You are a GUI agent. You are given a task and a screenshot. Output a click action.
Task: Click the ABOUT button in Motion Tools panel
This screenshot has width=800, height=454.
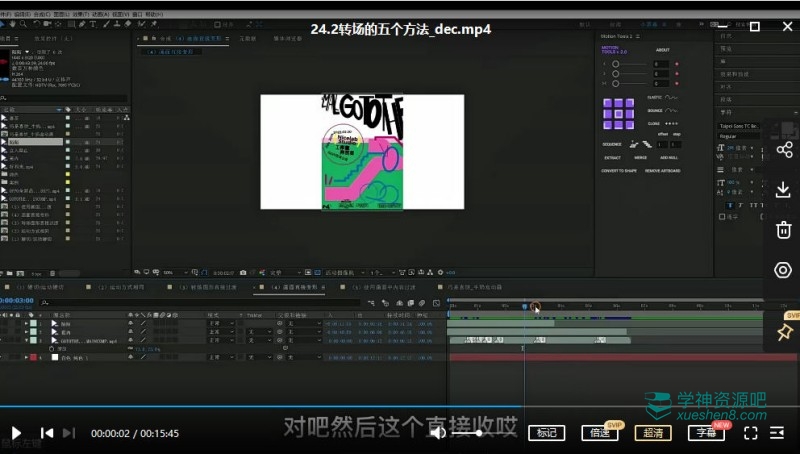[662, 49]
